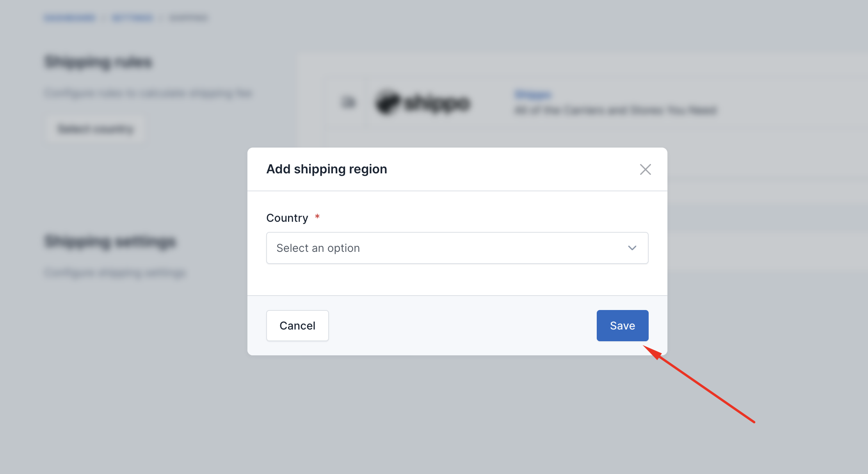
Task: Click the 'Add shipping region' dialog title
Action: 327,169
